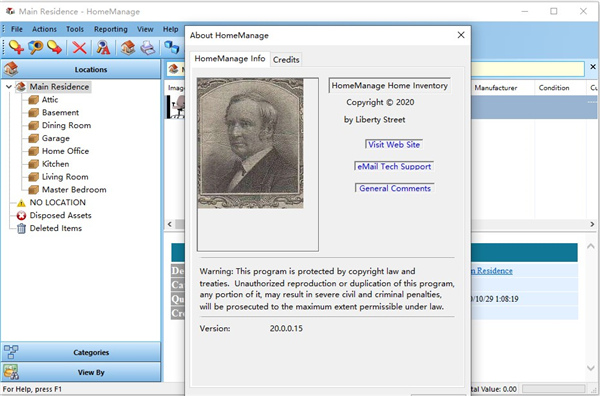Open the View menu

click(145, 29)
